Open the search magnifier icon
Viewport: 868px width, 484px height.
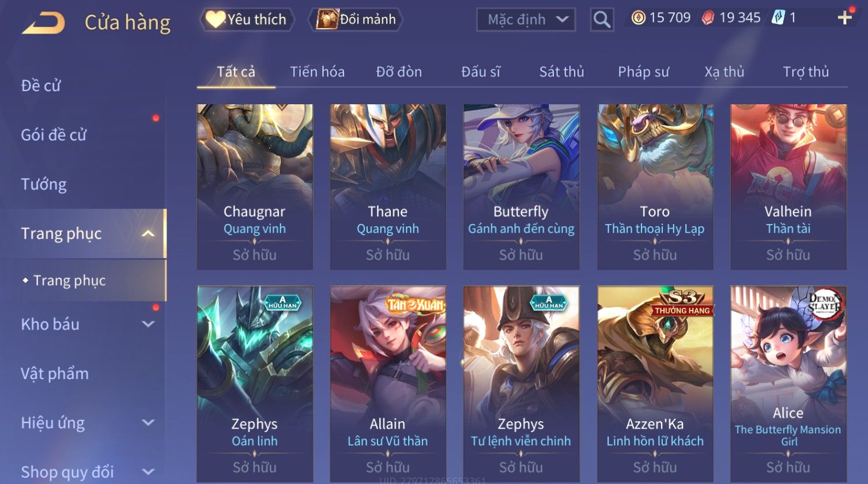[x=602, y=20]
